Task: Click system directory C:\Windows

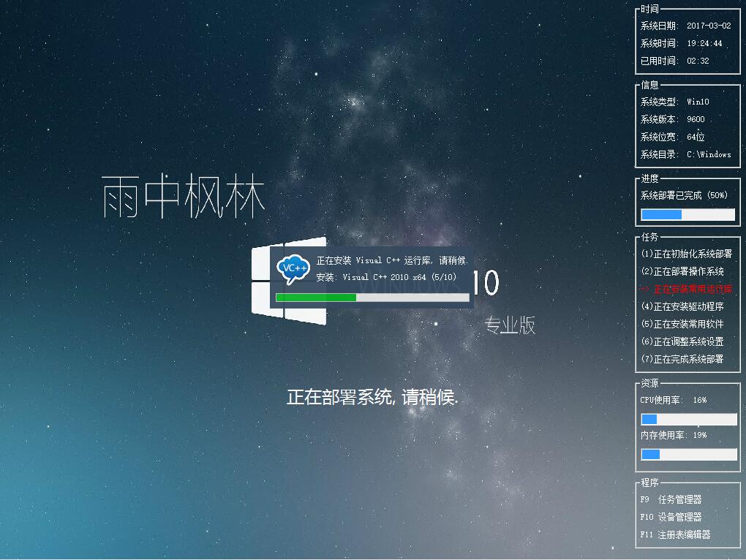Action: [709, 154]
